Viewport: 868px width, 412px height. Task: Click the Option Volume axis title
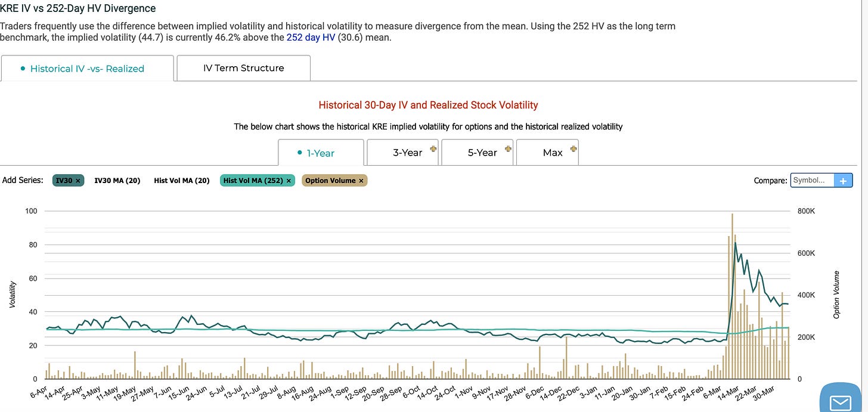coord(836,295)
